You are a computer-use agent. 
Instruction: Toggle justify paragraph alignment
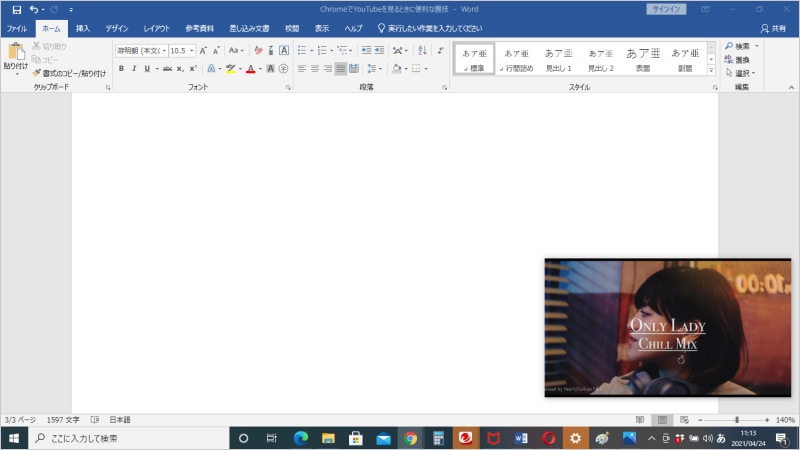coord(341,69)
